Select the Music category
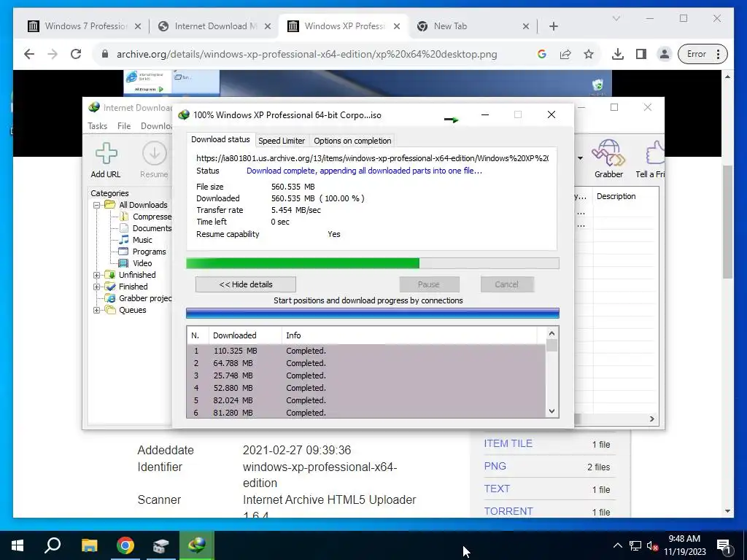 (x=136, y=240)
